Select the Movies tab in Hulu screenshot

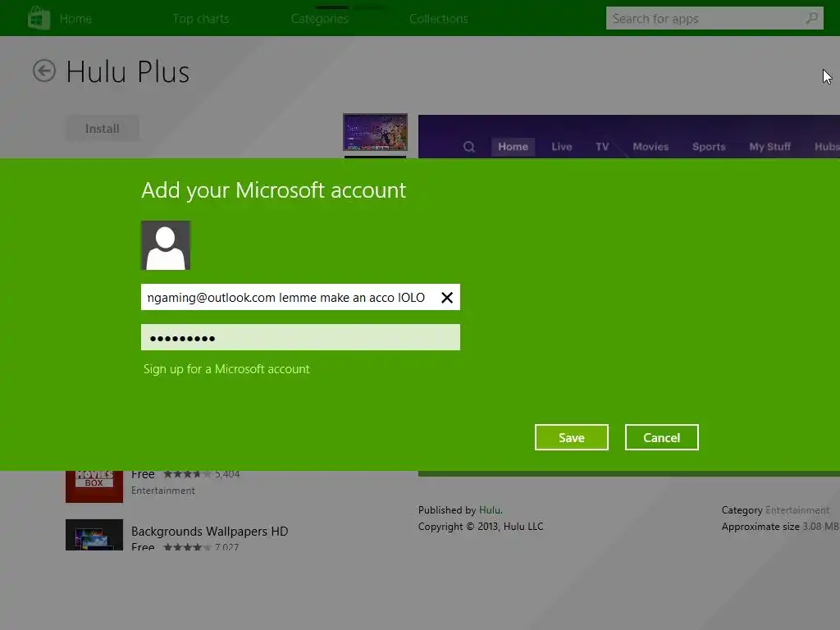(x=651, y=147)
